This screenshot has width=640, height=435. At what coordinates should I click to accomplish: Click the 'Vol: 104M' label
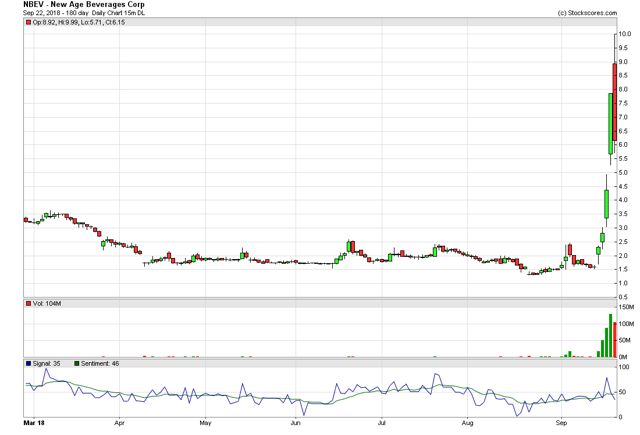(47, 304)
